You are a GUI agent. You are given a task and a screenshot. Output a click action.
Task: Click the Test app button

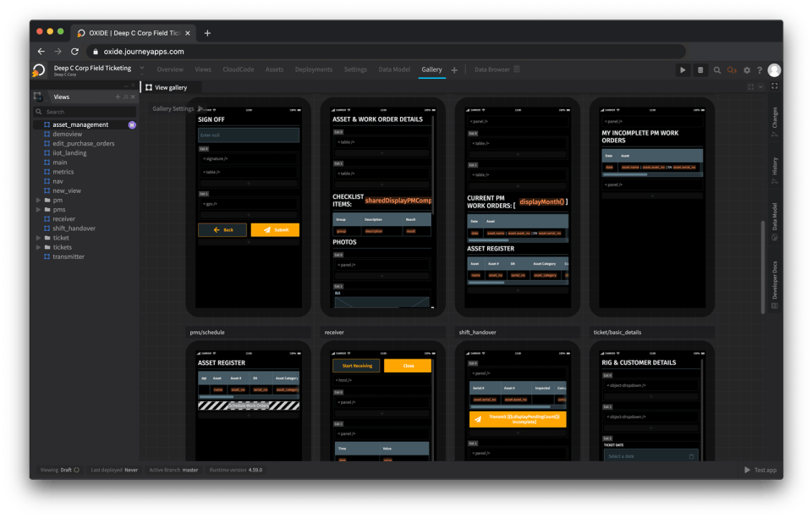(760, 470)
